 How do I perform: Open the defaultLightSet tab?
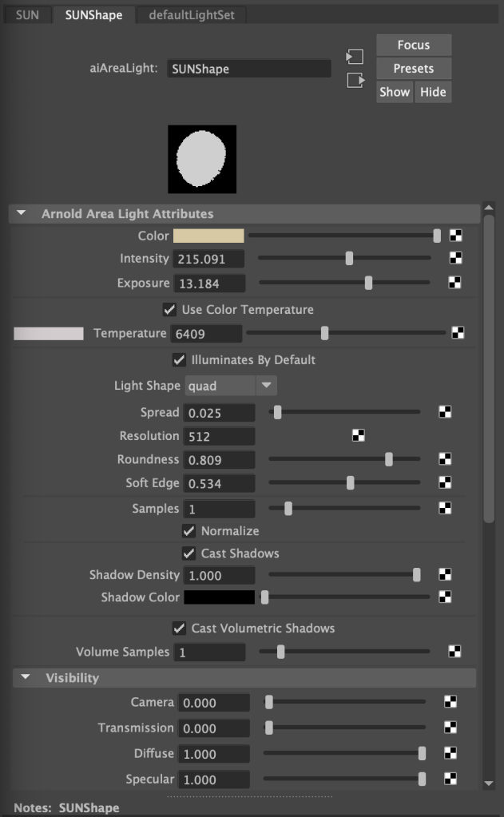[x=192, y=15]
